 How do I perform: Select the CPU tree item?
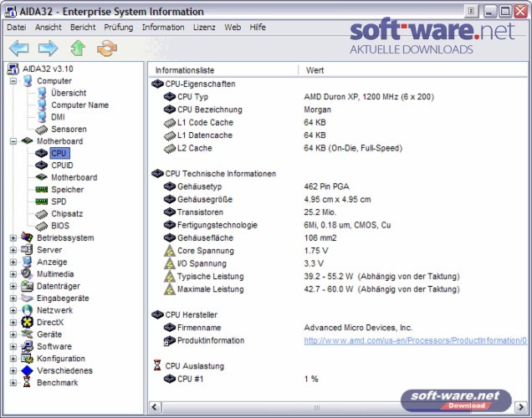pyautogui.click(x=59, y=154)
